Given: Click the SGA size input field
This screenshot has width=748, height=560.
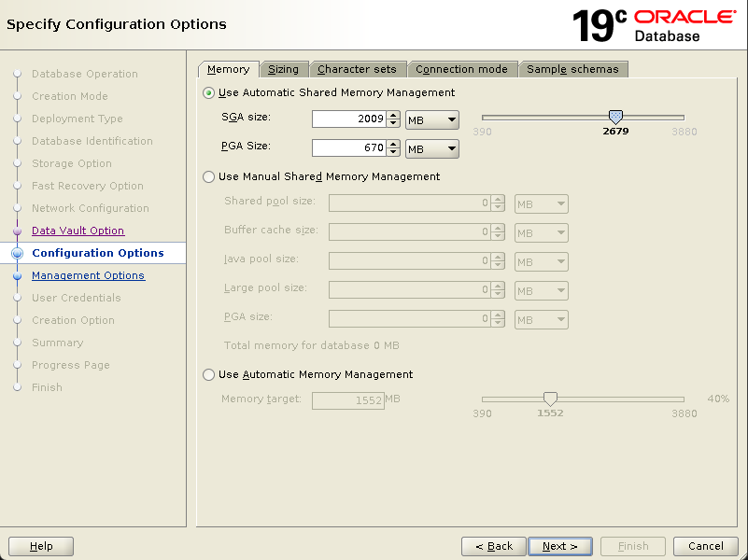Looking at the screenshot, I should coord(349,119).
